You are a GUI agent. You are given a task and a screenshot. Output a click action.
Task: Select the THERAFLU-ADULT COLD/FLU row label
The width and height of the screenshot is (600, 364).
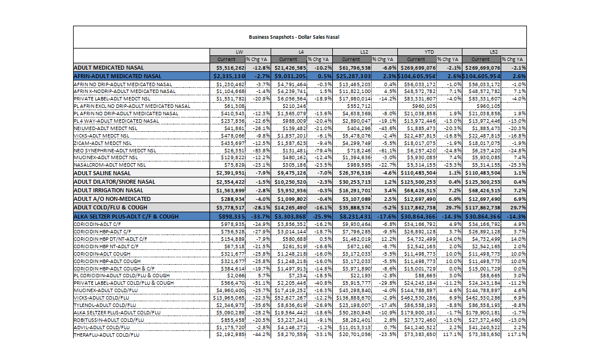click(x=107, y=334)
